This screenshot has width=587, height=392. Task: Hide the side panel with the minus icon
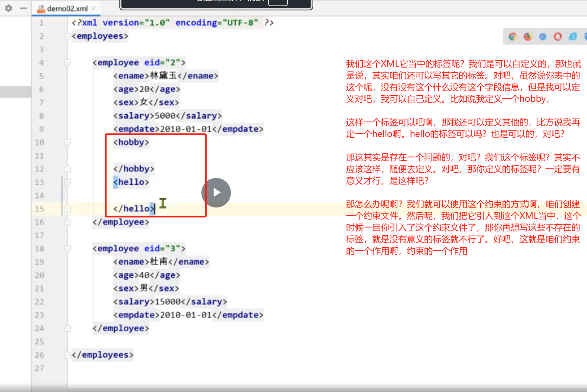point(24,8)
